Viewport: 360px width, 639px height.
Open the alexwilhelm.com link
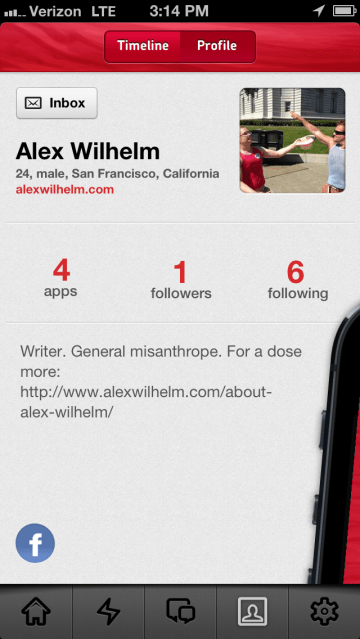[65, 189]
